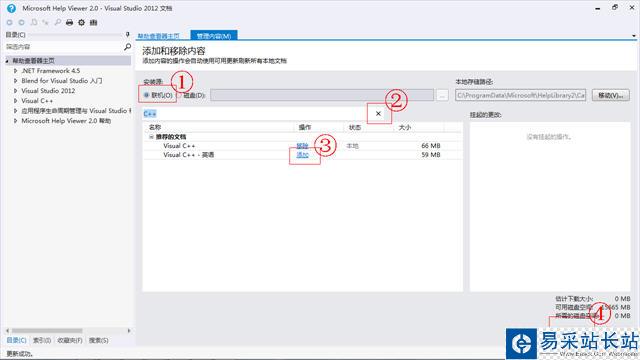Open the tab list dropdown arrow
640x360 pixels.
pyautogui.click(x=633, y=36)
